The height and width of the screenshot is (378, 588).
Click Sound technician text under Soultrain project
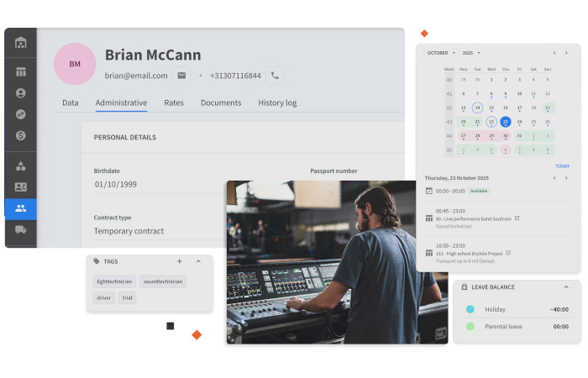pyautogui.click(x=454, y=226)
